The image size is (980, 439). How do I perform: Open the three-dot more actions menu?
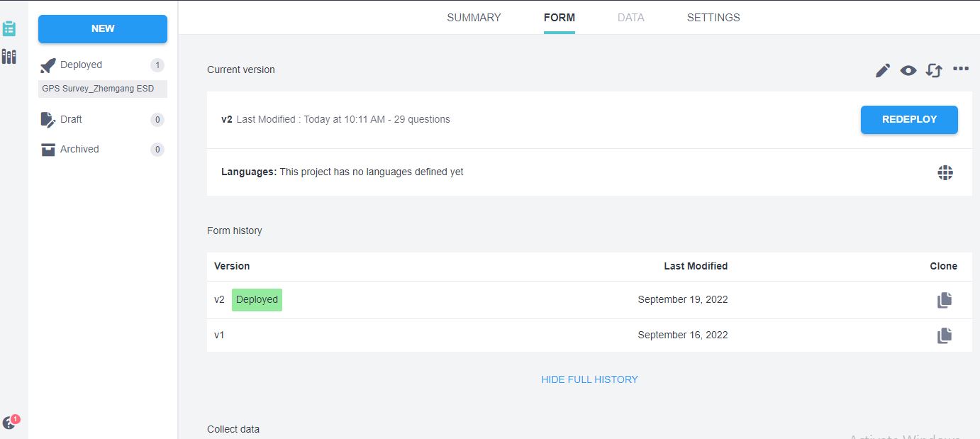click(961, 69)
